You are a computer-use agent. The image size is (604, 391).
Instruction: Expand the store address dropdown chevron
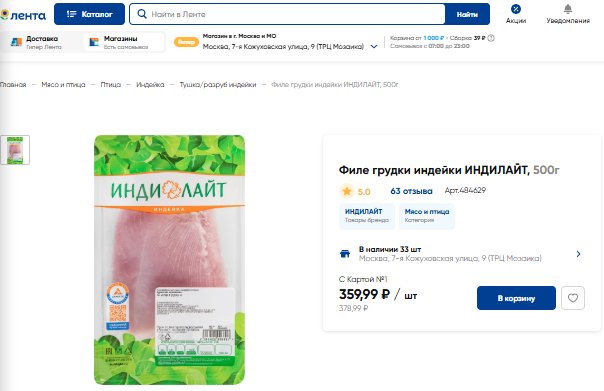[x=374, y=47]
